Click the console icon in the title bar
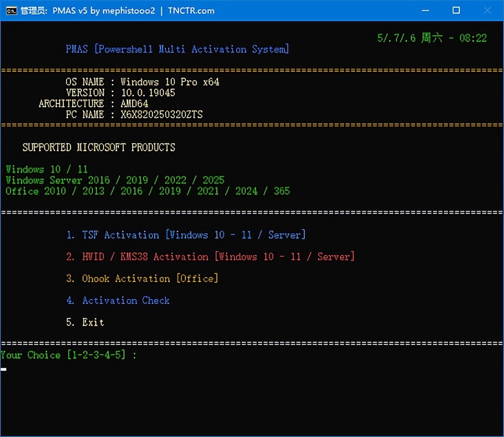The image size is (504, 437). (x=11, y=11)
